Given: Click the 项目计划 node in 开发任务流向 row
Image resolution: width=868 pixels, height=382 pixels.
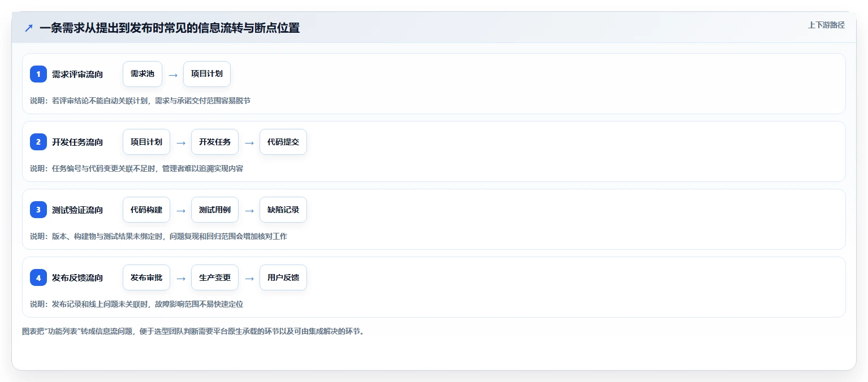Looking at the screenshot, I should click(146, 142).
